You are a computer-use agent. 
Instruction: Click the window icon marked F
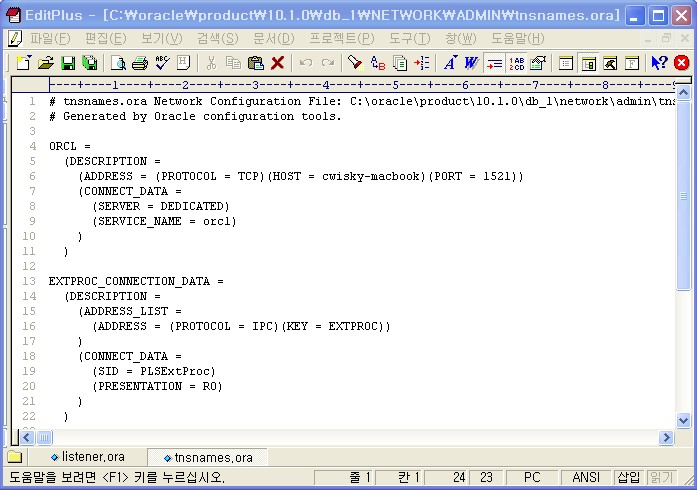[632, 63]
